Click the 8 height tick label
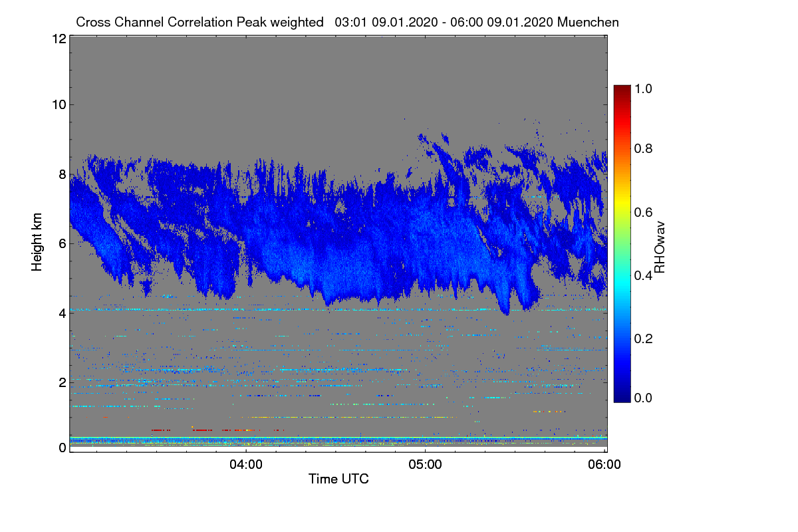 point(63,174)
